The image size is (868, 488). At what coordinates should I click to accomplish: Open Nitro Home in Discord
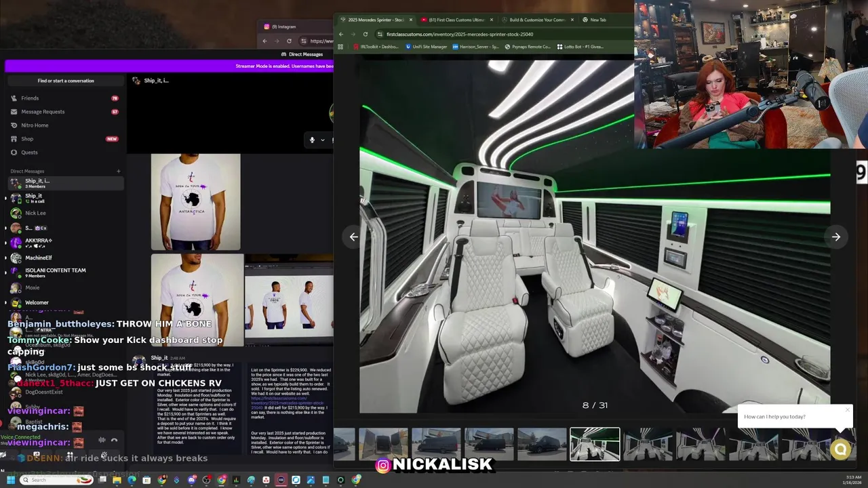(x=64, y=125)
